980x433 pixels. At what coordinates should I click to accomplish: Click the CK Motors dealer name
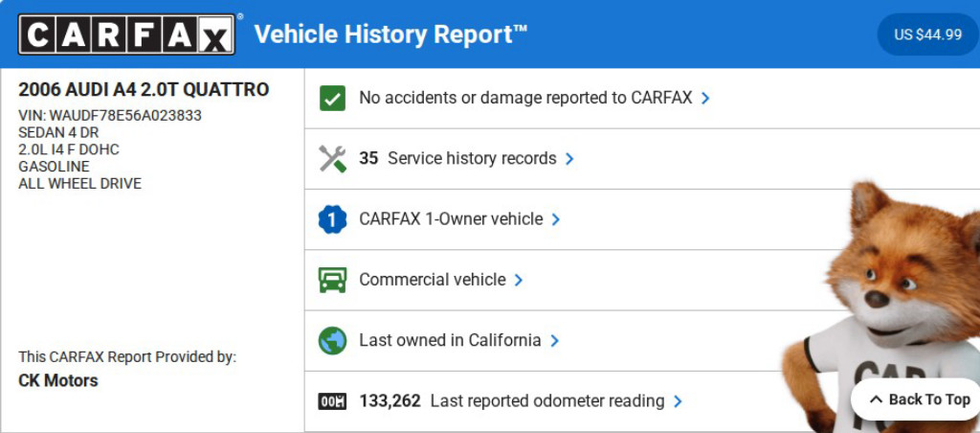point(58,380)
